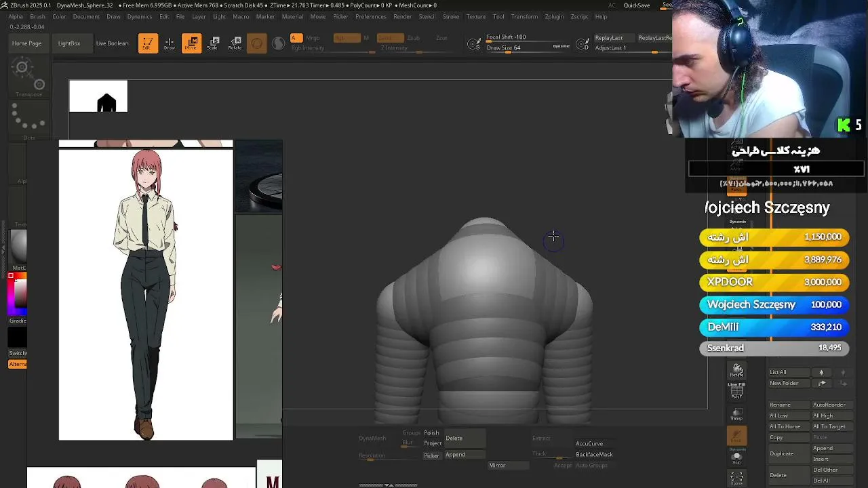Open the Zplugin menu
Viewport: 868px width, 488px height.
[x=554, y=16]
